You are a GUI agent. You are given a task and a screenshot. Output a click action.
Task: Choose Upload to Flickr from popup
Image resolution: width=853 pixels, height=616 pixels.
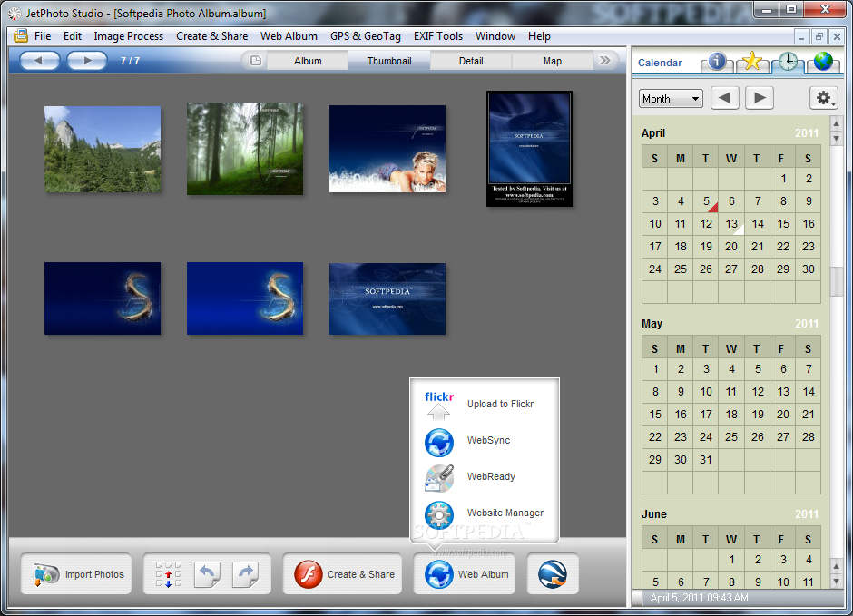[x=500, y=404]
